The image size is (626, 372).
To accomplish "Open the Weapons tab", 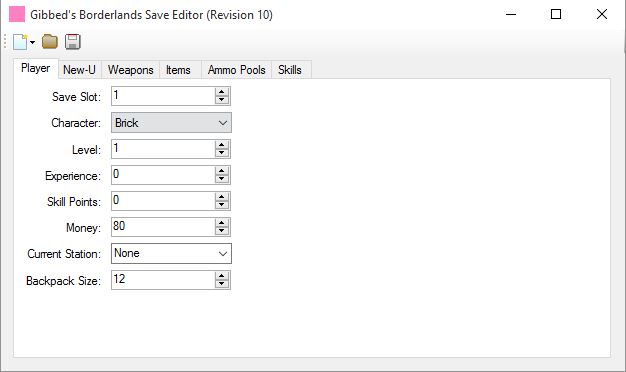I will [x=131, y=70].
